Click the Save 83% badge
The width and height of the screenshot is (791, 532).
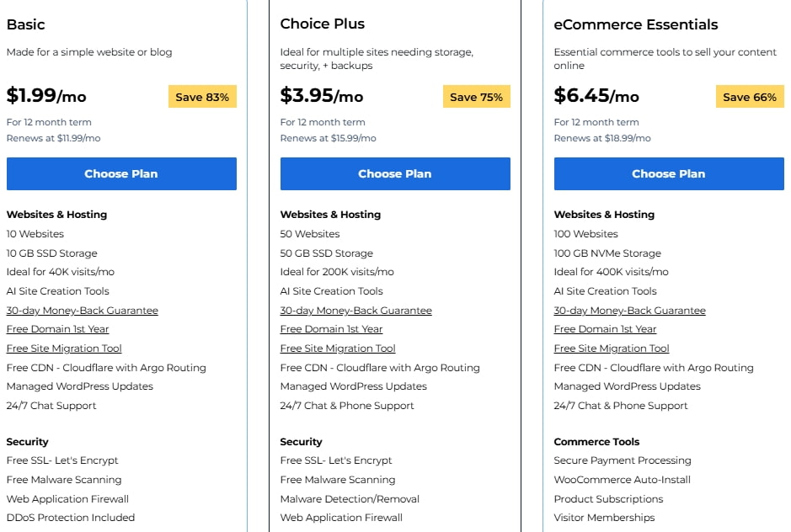pyautogui.click(x=202, y=97)
